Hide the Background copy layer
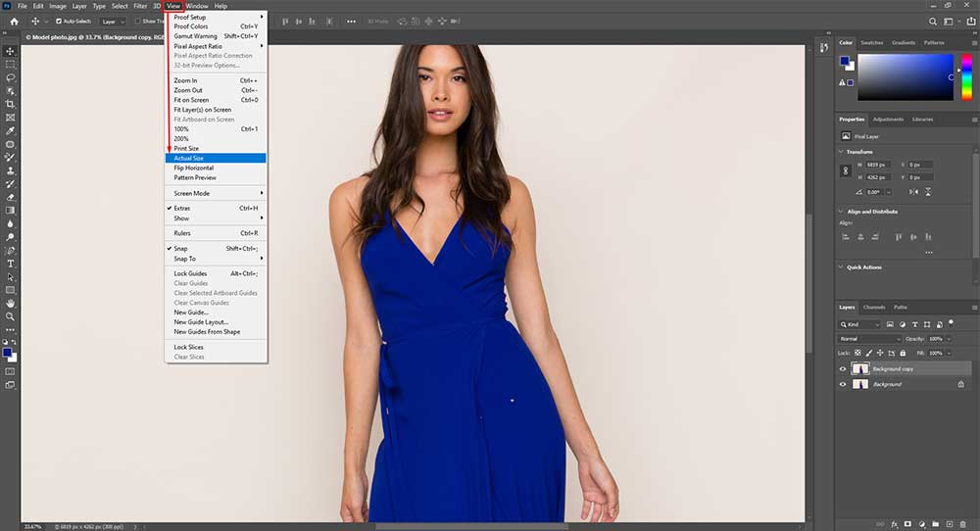The image size is (980, 531). pyautogui.click(x=843, y=369)
